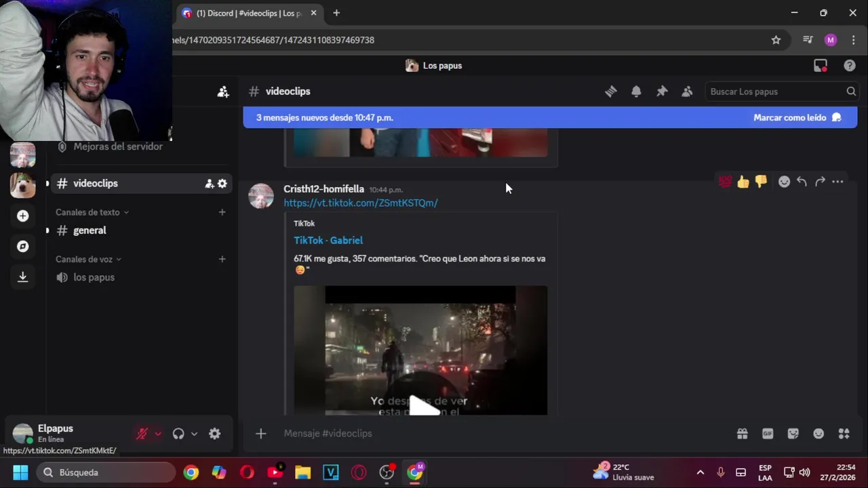Viewport: 868px width, 488px height.
Task: Create channel in Canales de texto
Action: click(222, 212)
